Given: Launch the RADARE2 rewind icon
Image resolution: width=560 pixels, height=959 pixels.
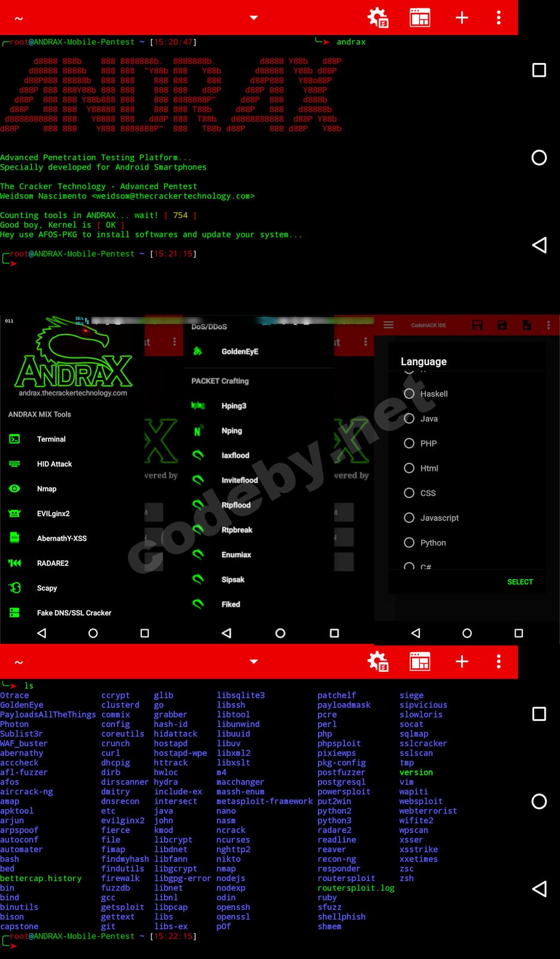Looking at the screenshot, I should [15, 563].
